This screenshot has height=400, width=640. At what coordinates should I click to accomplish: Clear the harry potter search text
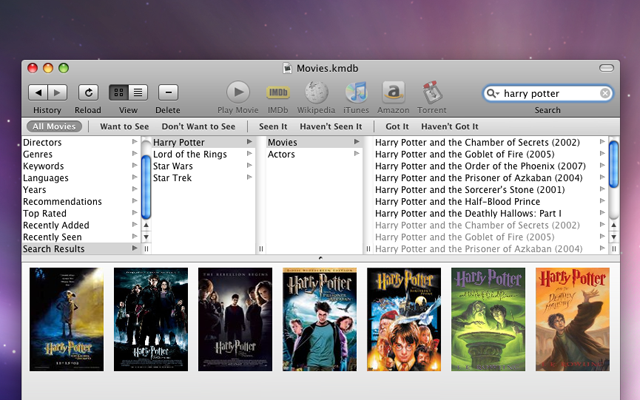[x=605, y=93]
